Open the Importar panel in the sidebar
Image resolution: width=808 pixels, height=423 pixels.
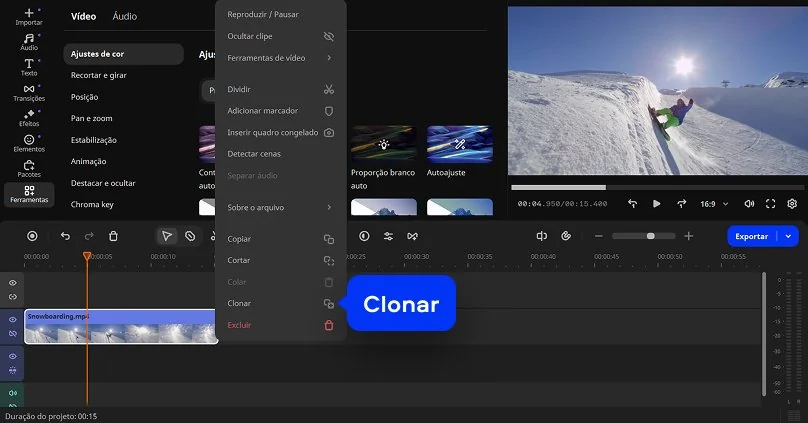(x=29, y=16)
